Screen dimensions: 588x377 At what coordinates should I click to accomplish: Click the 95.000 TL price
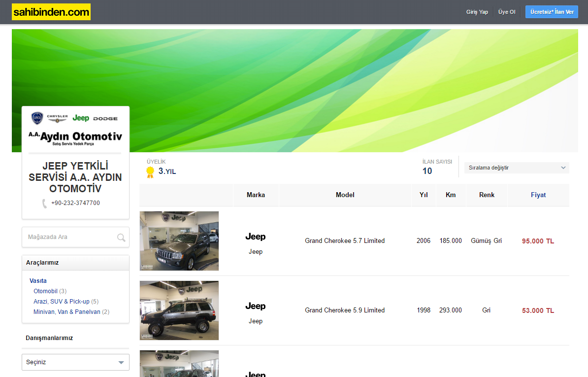coord(538,241)
